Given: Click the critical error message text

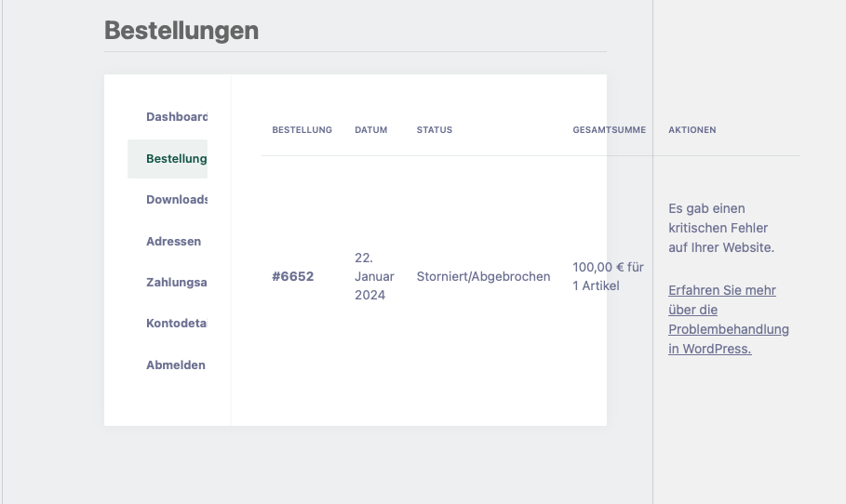Looking at the screenshot, I should point(721,228).
